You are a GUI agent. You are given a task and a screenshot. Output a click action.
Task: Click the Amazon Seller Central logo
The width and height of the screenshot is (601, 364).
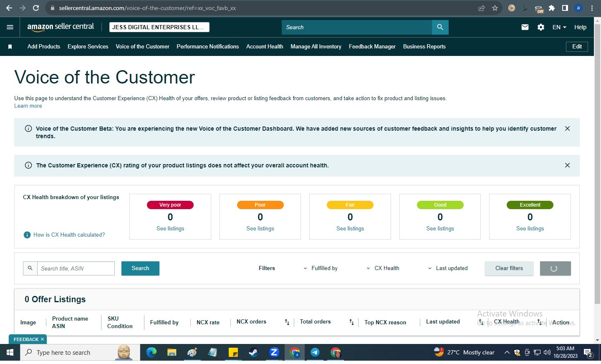pos(61,27)
